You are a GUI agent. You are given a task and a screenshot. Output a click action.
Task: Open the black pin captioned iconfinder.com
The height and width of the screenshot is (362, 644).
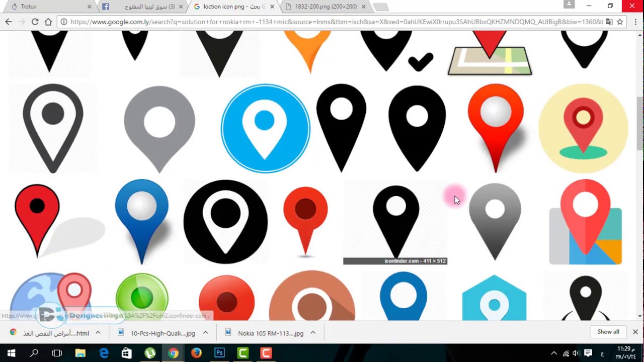point(395,222)
